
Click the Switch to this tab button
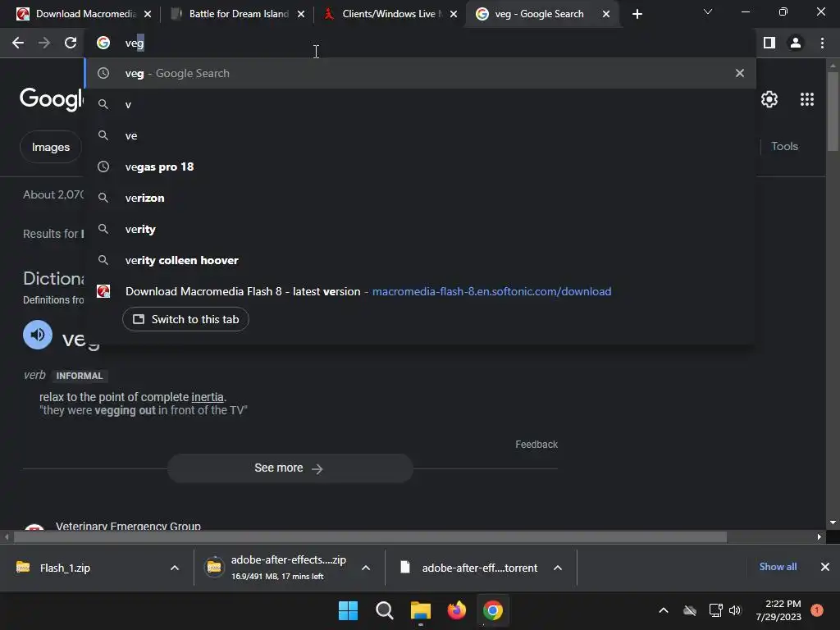pyautogui.click(x=185, y=319)
